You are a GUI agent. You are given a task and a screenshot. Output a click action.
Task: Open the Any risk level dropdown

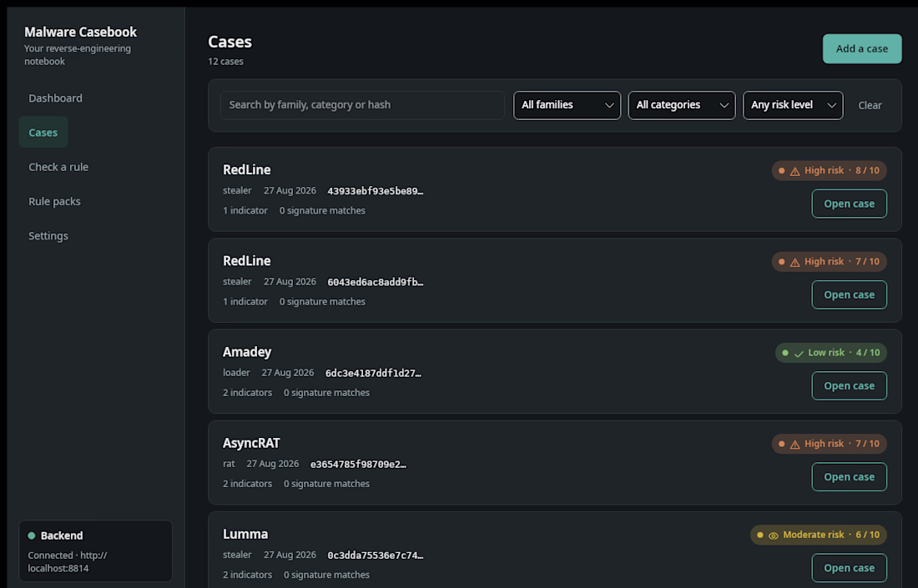click(793, 105)
